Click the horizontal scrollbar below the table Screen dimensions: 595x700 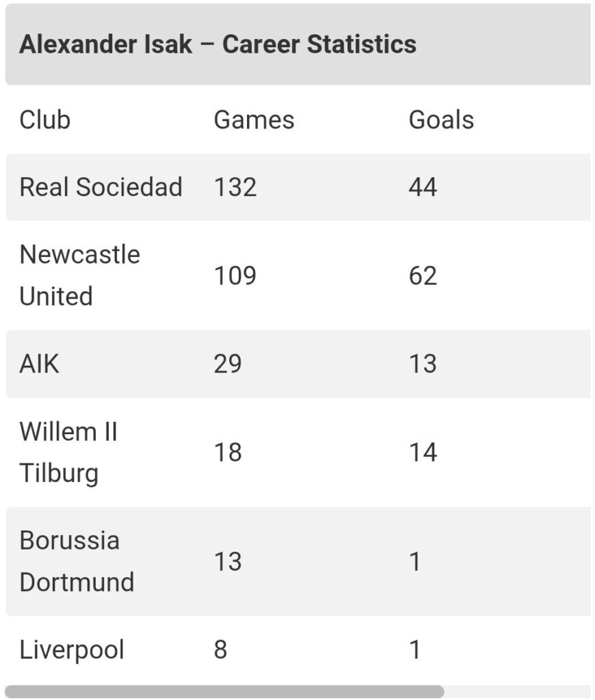(x=224, y=691)
